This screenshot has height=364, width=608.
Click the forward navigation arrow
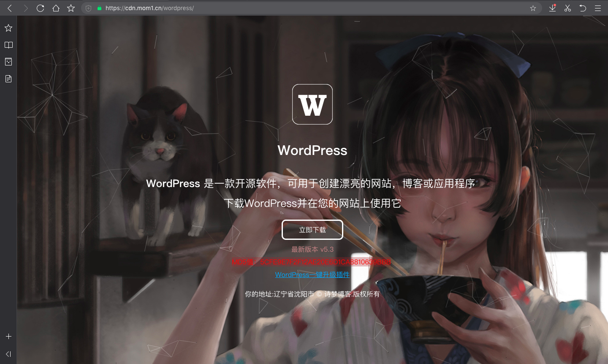click(x=25, y=8)
